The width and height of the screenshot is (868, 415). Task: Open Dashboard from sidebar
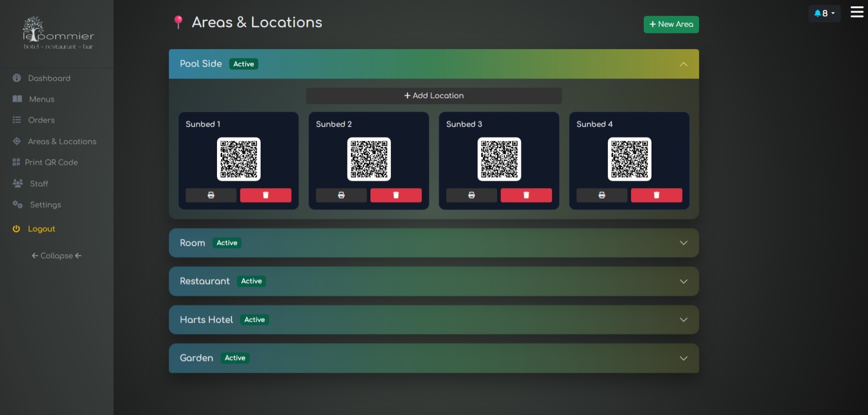tap(49, 78)
